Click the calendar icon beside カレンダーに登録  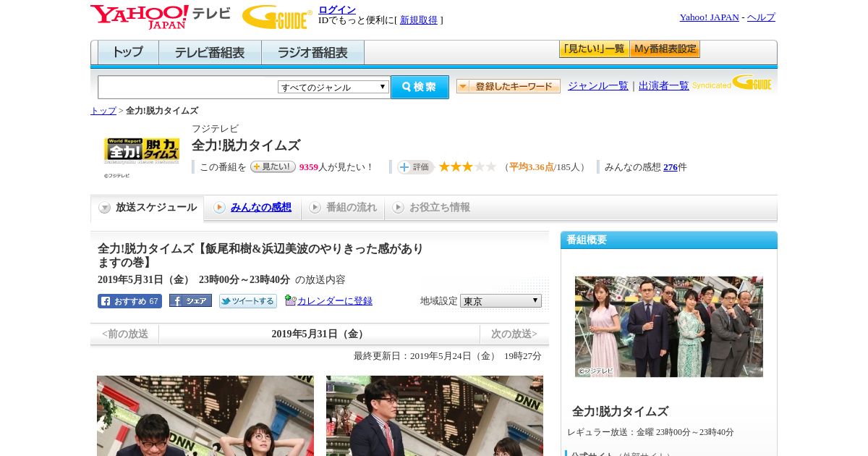pos(291,300)
